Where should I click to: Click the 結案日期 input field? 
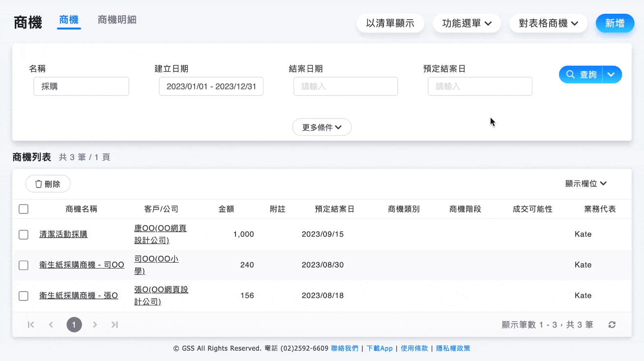(346, 86)
